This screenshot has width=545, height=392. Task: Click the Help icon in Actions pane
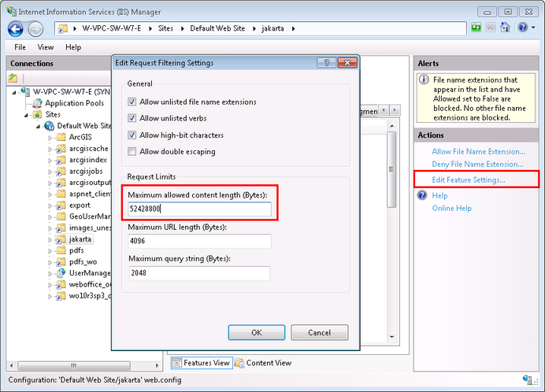(422, 195)
